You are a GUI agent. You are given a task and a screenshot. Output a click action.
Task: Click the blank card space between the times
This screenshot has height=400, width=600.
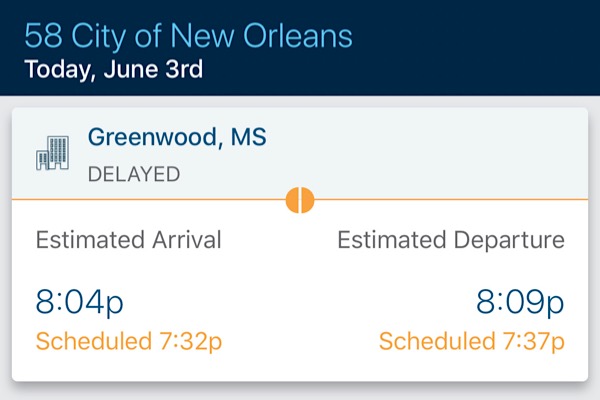(300, 300)
